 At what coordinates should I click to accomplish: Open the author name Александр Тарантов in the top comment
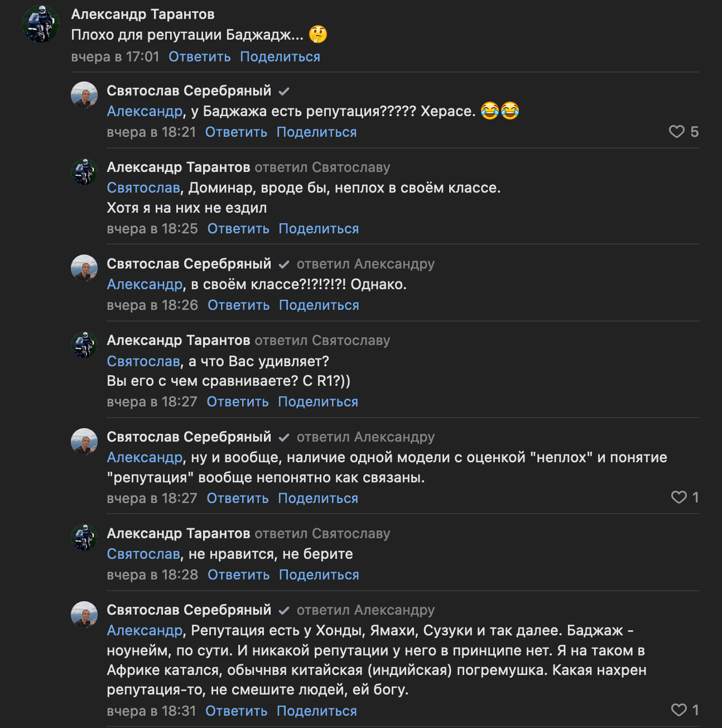coord(143,15)
